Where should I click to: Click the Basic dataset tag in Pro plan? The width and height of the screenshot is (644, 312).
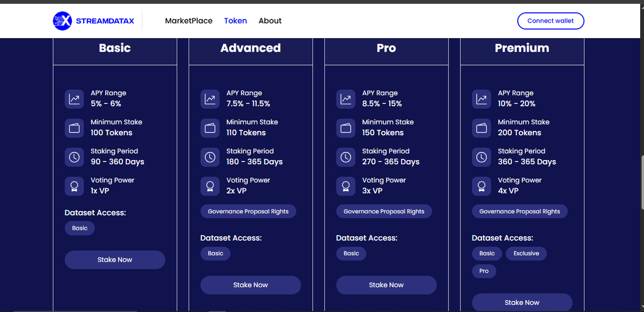point(351,253)
